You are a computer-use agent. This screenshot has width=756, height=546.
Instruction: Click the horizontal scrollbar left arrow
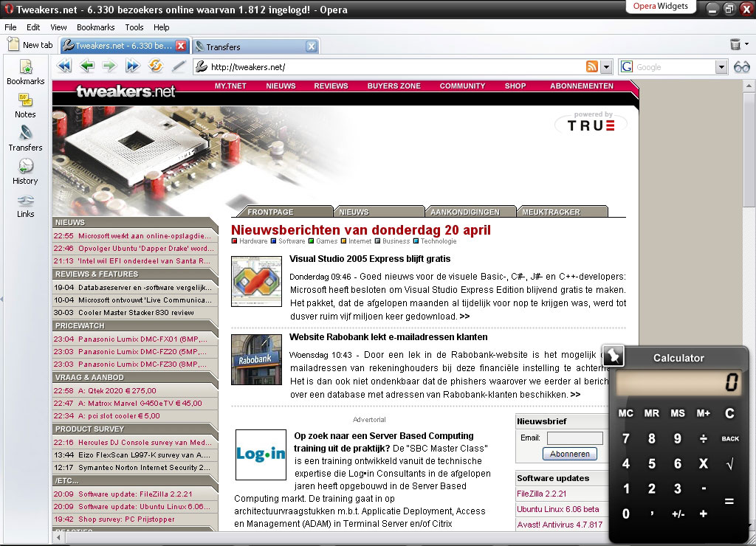(x=58, y=537)
